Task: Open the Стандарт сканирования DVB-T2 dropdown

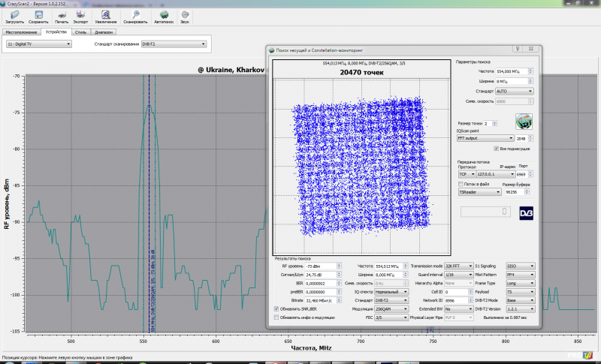Action: 174,44
